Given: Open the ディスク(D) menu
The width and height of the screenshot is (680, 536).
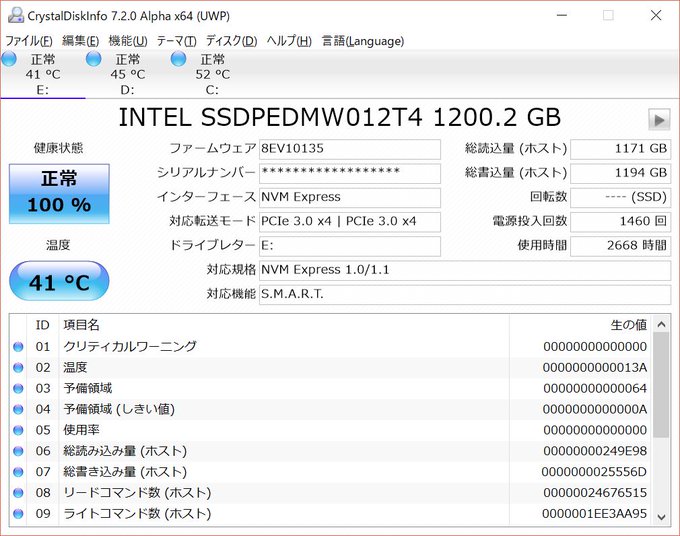Looking at the screenshot, I should [x=232, y=41].
